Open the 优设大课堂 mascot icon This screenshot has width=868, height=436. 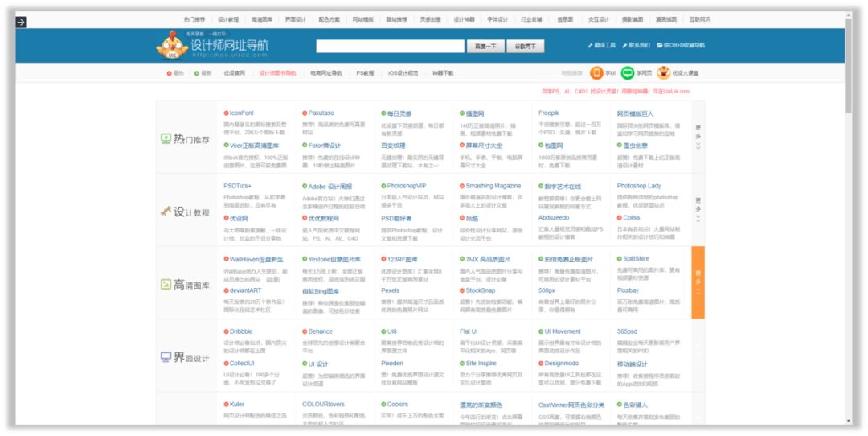[664, 72]
